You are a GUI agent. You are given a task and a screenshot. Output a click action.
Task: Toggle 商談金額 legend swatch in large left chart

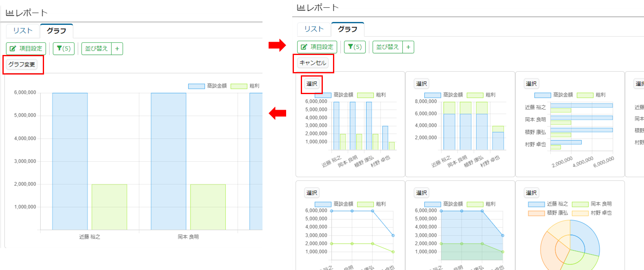click(196, 86)
